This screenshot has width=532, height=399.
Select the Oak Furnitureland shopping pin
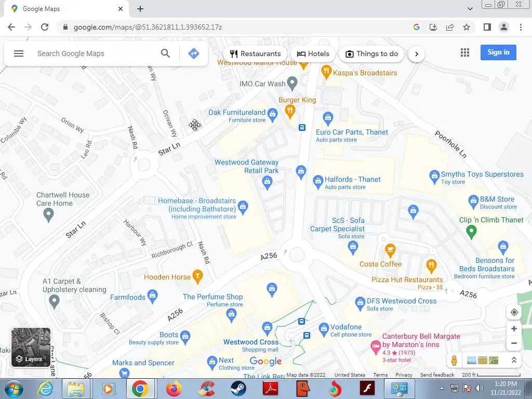click(x=272, y=115)
